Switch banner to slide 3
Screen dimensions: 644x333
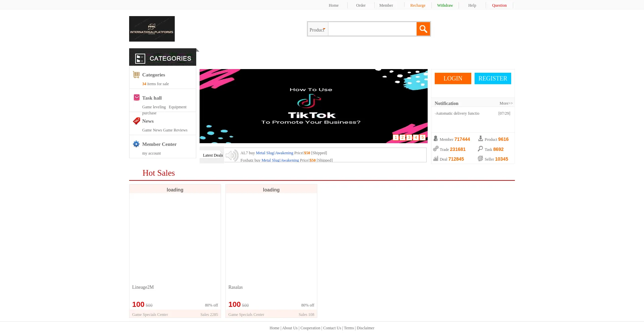(409, 137)
